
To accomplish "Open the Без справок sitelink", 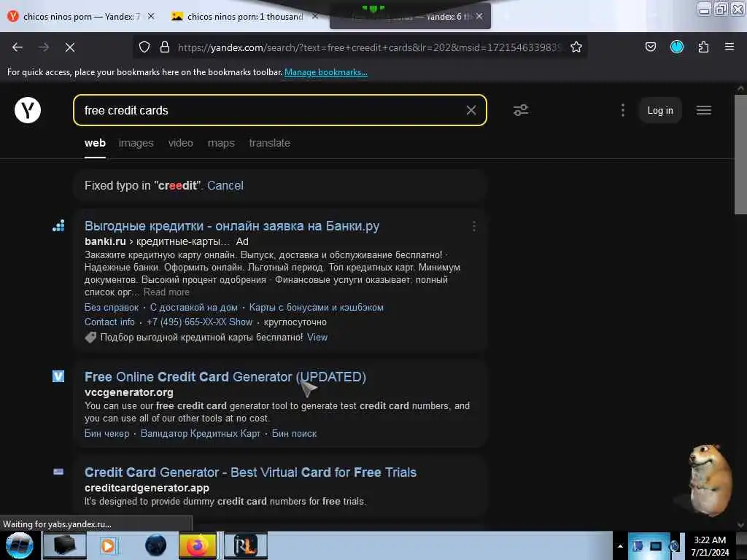I will [x=112, y=307].
